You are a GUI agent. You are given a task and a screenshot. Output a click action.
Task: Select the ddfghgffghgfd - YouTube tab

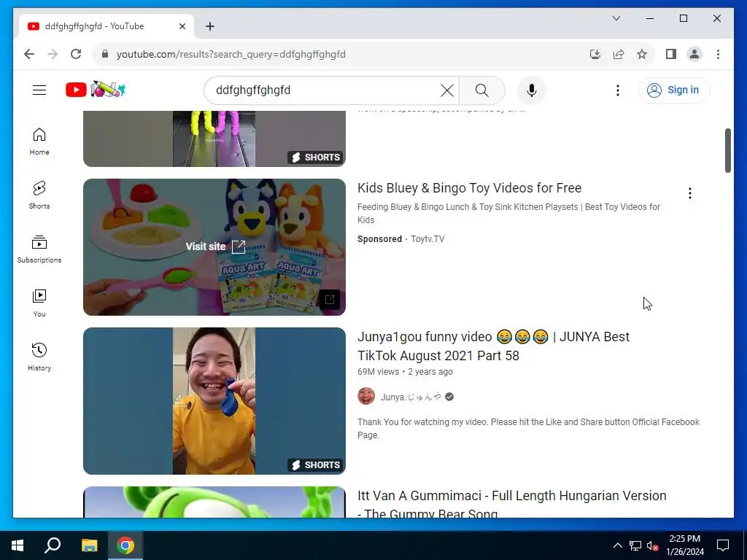107,26
